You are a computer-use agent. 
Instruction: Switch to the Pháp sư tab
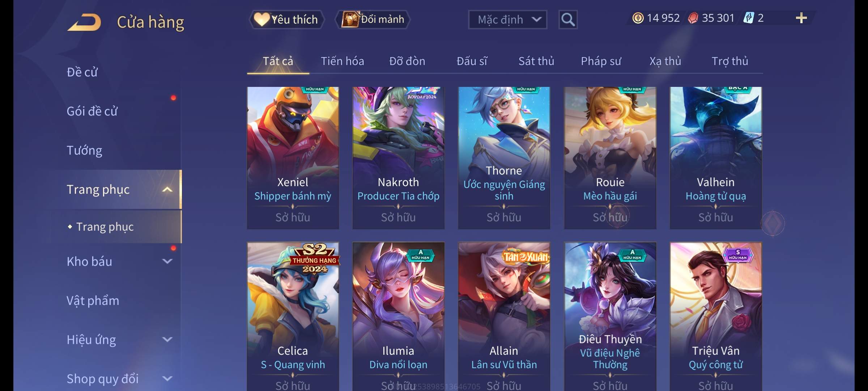coord(601,61)
